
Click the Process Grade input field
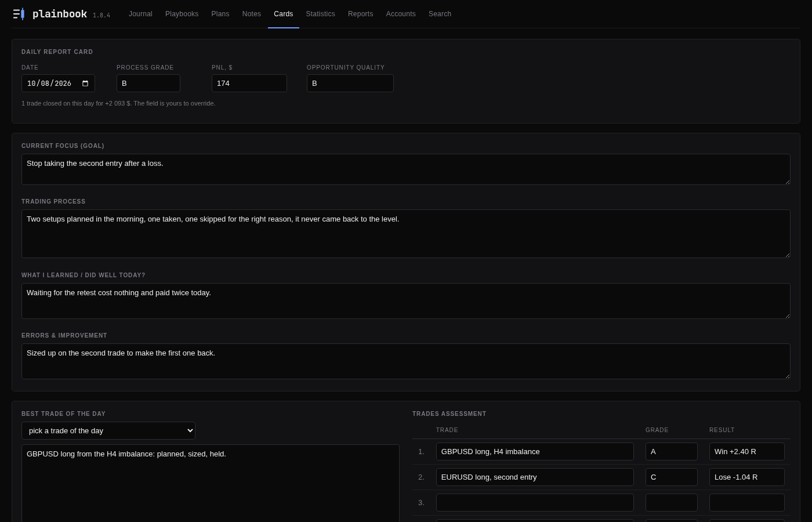click(x=148, y=84)
